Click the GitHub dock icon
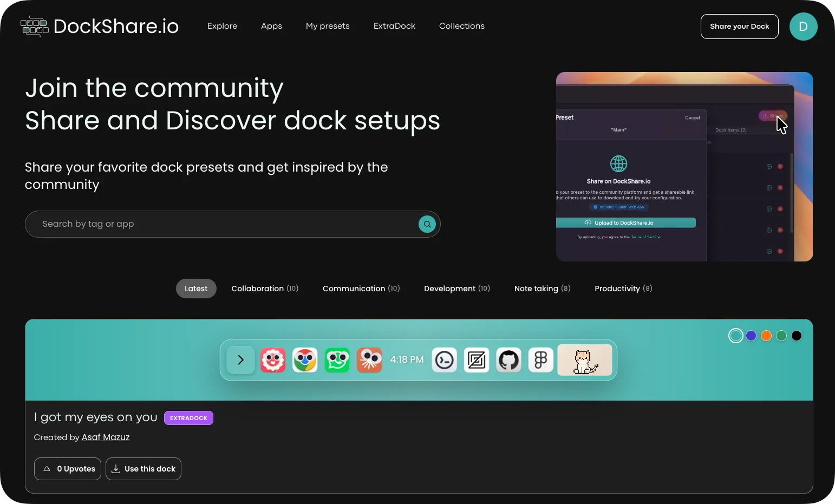This screenshot has width=835, height=504. point(509,360)
